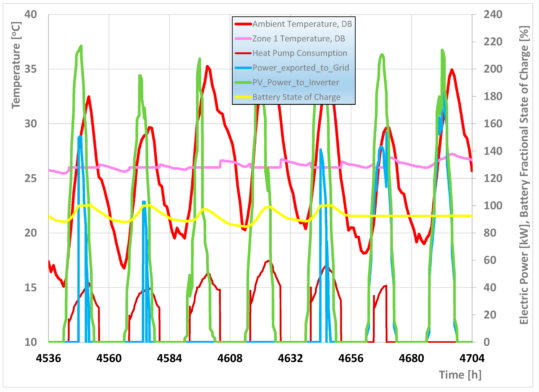Select the Temperature [°C] axis title
Viewport: 539px width, 392px height.
tap(16, 65)
